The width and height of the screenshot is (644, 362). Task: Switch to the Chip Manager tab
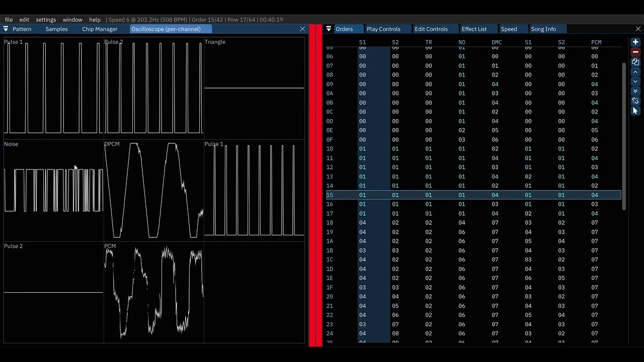pos(100,29)
